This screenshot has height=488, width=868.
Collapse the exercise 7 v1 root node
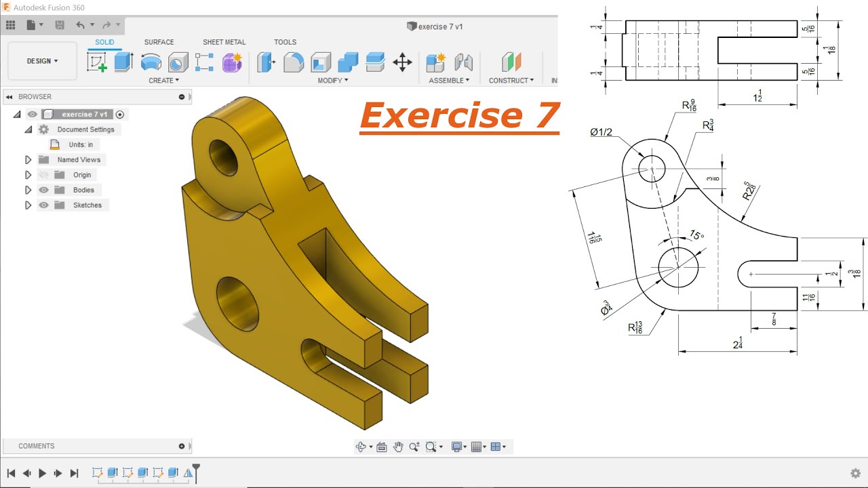click(x=16, y=115)
